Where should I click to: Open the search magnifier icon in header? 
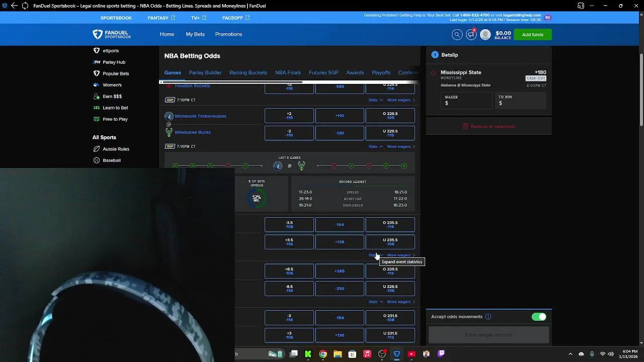[x=457, y=34]
